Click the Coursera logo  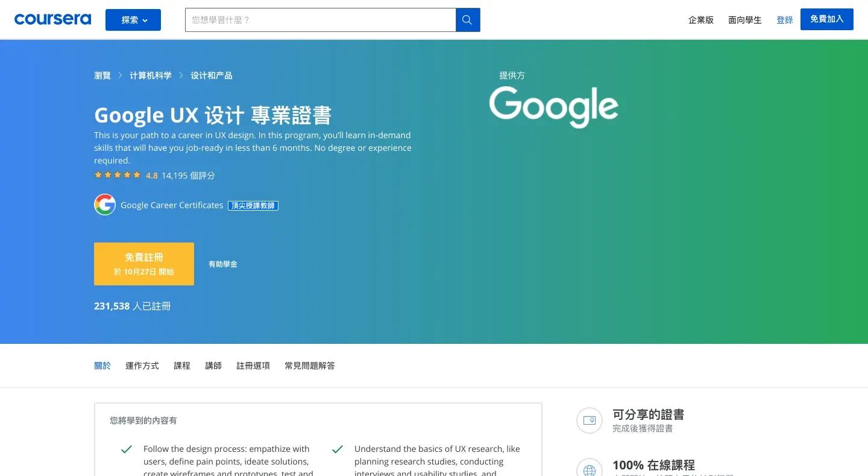tap(52, 19)
